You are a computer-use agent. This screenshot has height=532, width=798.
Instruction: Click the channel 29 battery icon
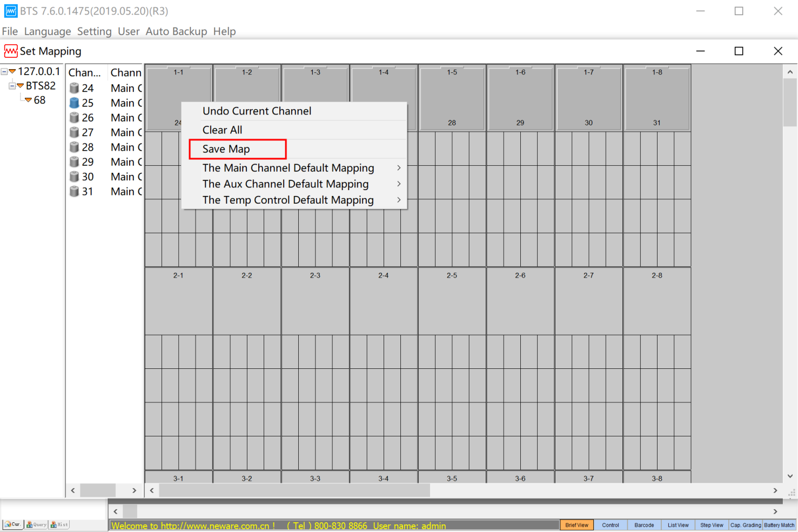click(x=75, y=162)
